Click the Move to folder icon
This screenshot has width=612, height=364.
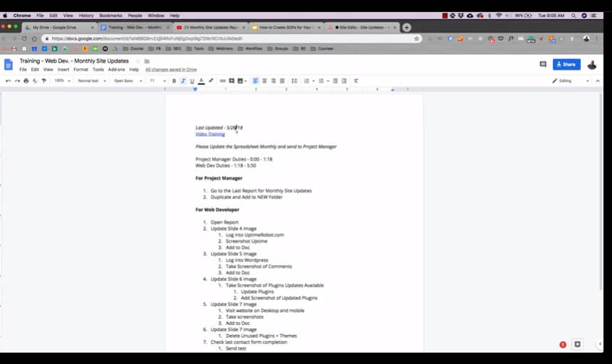147,61
